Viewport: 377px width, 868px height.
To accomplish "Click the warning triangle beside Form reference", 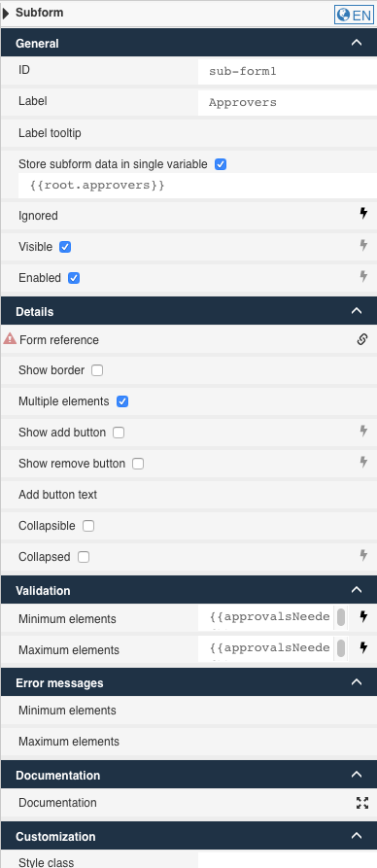I will [10, 339].
